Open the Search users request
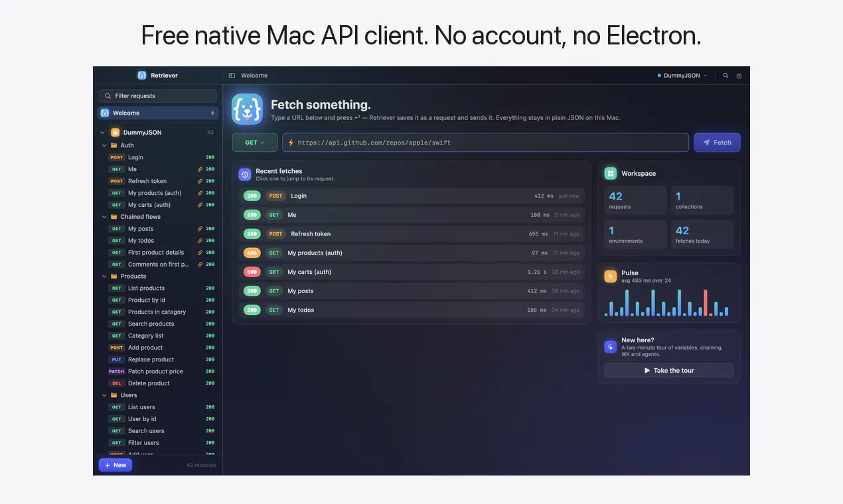The image size is (843, 504). (x=157, y=431)
